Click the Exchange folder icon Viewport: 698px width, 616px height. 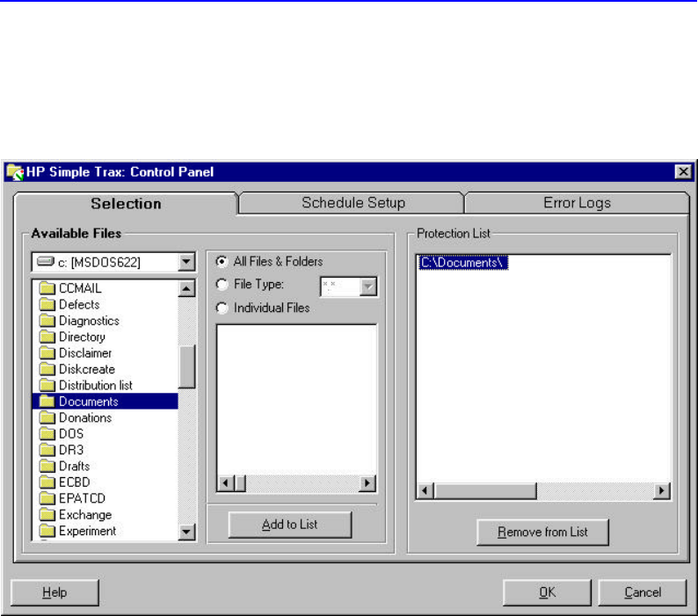(x=46, y=515)
